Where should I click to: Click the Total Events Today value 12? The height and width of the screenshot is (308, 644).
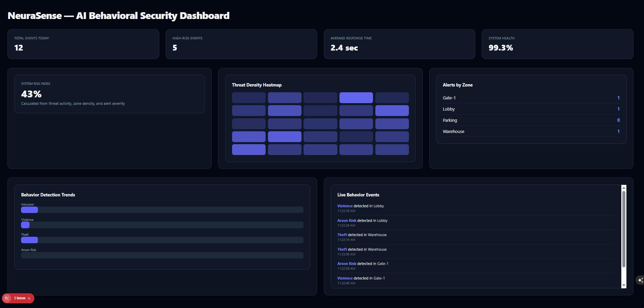[x=19, y=48]
